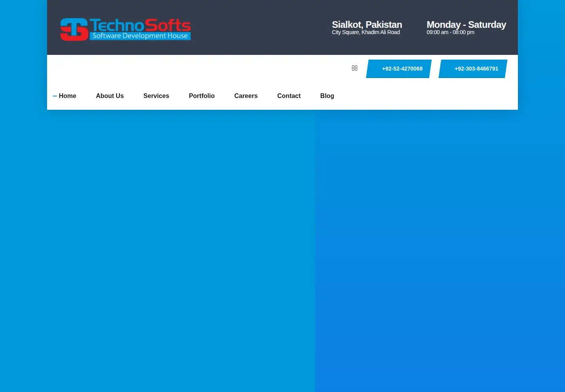Select the Sialkot, Pakistan heading

click(x=367, y=24)
